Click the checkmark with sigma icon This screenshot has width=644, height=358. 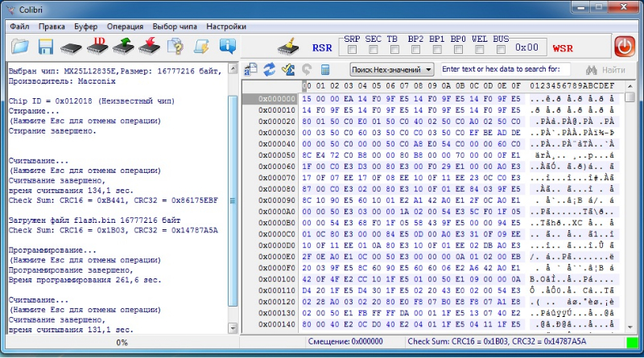click(288, 69)
